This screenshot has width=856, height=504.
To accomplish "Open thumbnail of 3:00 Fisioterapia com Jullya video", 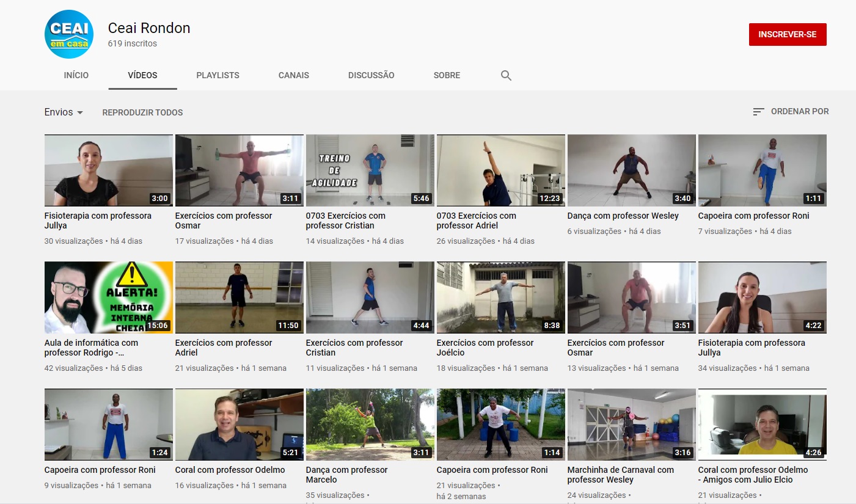I will [109, 170].
